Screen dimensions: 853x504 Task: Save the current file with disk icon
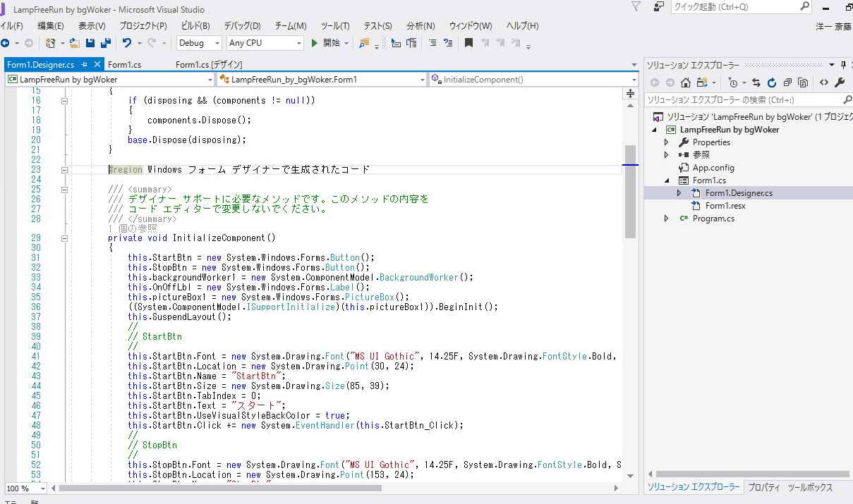(x=90, y=43)
